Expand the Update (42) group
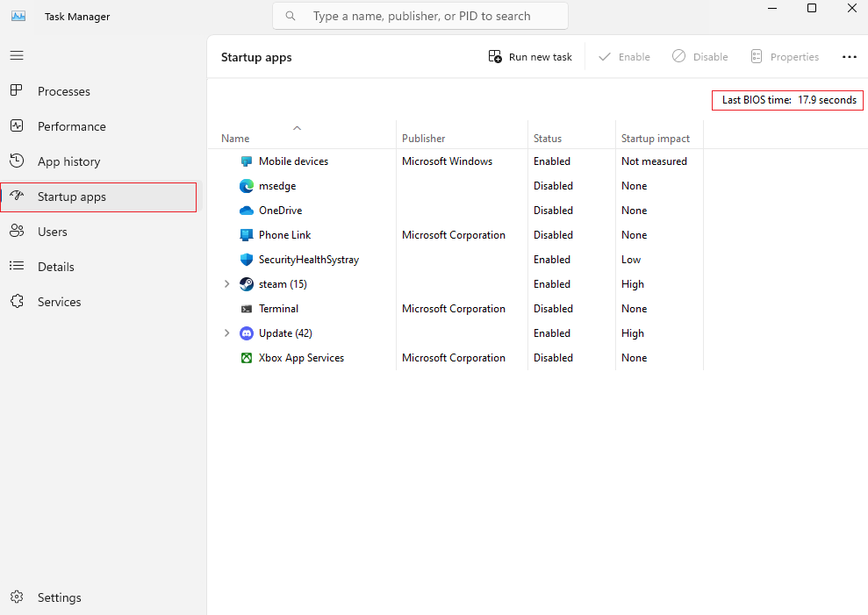The image size is (868, 615). pos(226,333)
